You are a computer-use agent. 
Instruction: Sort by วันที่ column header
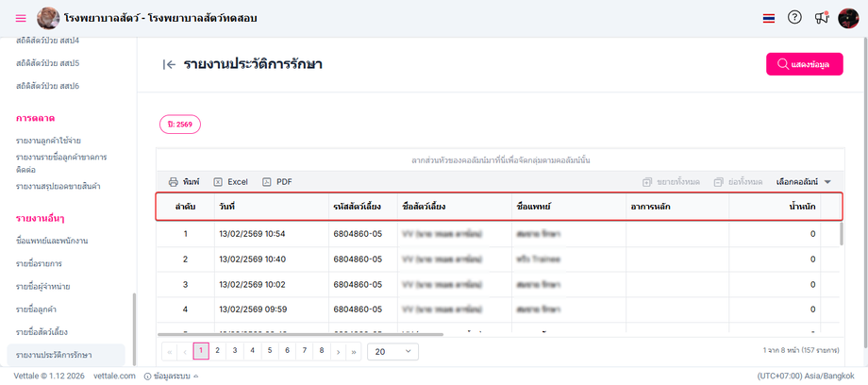(272, 207)
